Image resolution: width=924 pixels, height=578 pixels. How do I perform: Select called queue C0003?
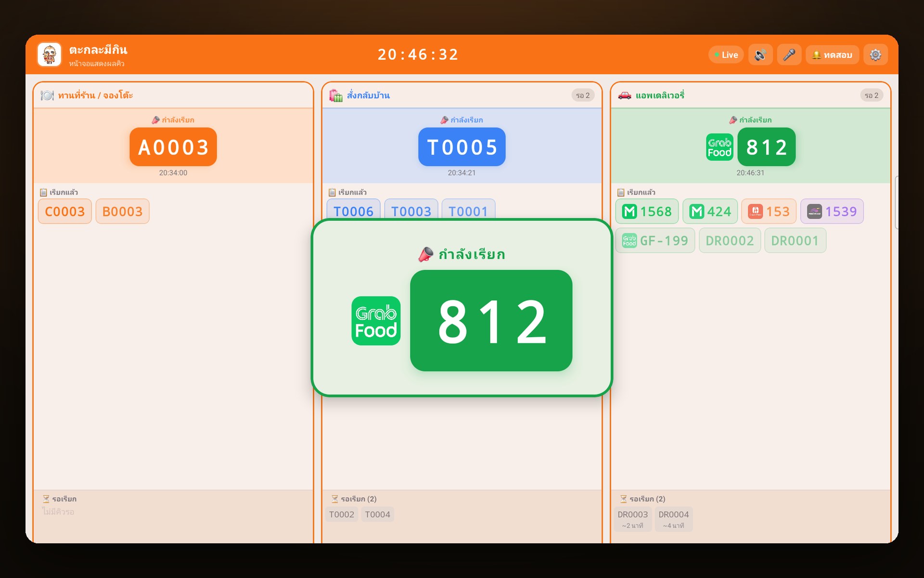click(65, 211)
